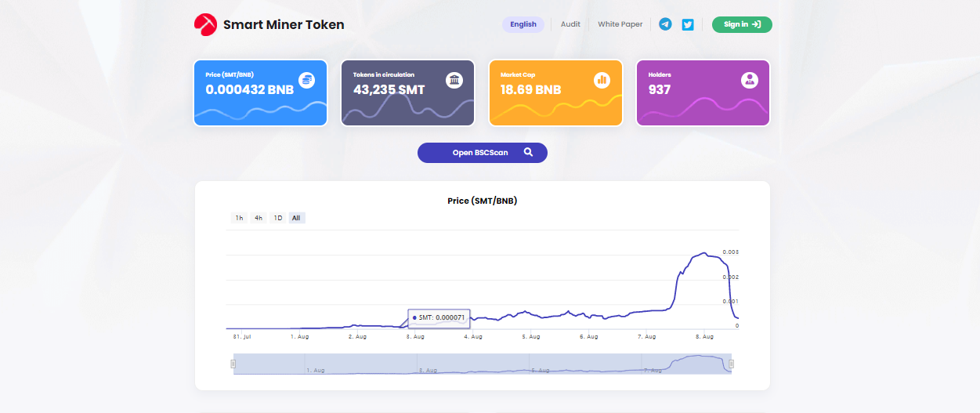The image size is (980, 413).
Task: Open the Audit link
Action: [570, 24]
